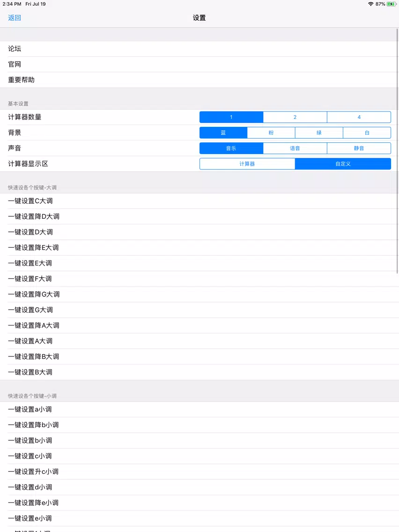Screen dimensions: 399x532
Task: Set display area to 计算器
Action: [x=247, y=164]
